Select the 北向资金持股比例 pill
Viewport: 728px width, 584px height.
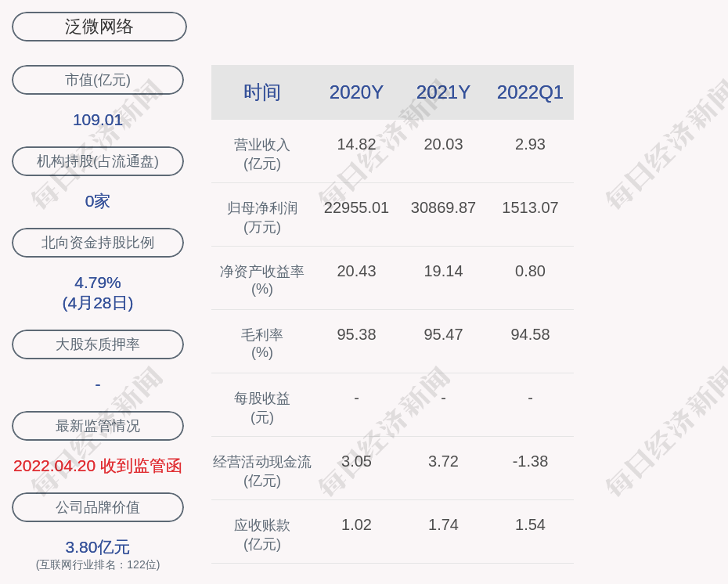(x=98, y=243)
